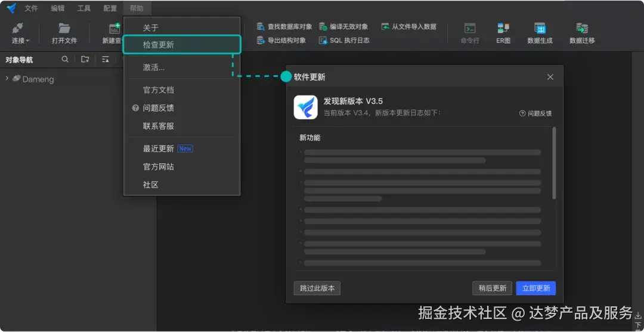Click the update log scrollbar
This screenshot has width=644, height=332.
[555, 163]
